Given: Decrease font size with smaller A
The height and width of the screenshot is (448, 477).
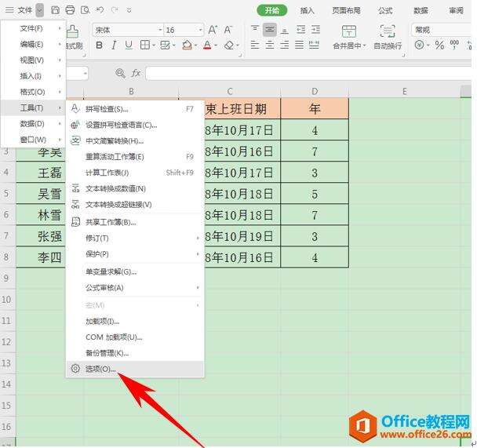Looking at the screenshot, I should 228,30.
